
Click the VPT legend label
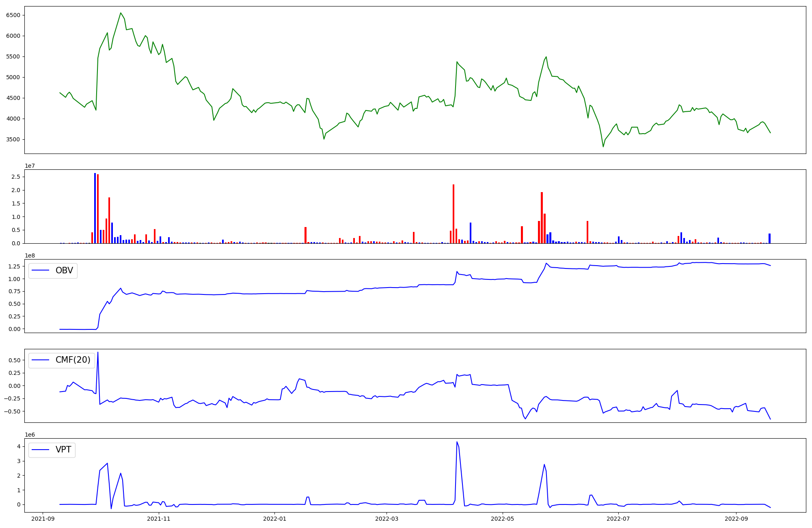(x=63, y=450)
